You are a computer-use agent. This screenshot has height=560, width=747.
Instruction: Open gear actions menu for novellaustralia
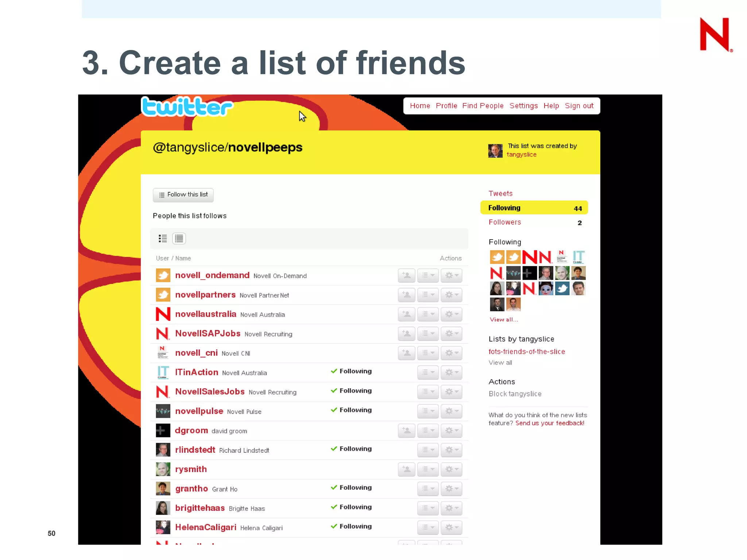pyautogui.click(x=452, y=314)
